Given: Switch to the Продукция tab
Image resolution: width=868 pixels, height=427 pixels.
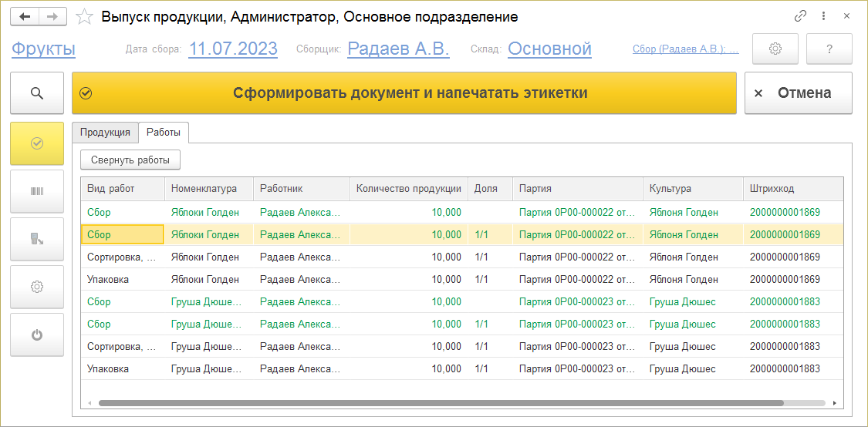Looking at the screenshot, I should coord(105,132).
